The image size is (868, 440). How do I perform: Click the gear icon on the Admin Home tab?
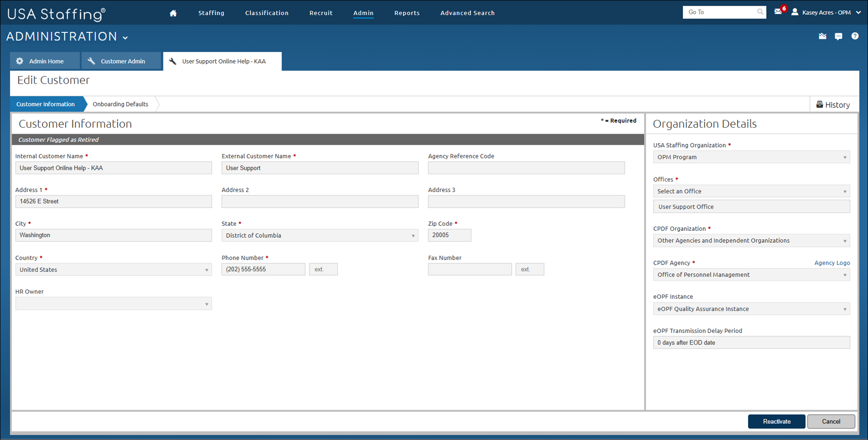[20, 61]
